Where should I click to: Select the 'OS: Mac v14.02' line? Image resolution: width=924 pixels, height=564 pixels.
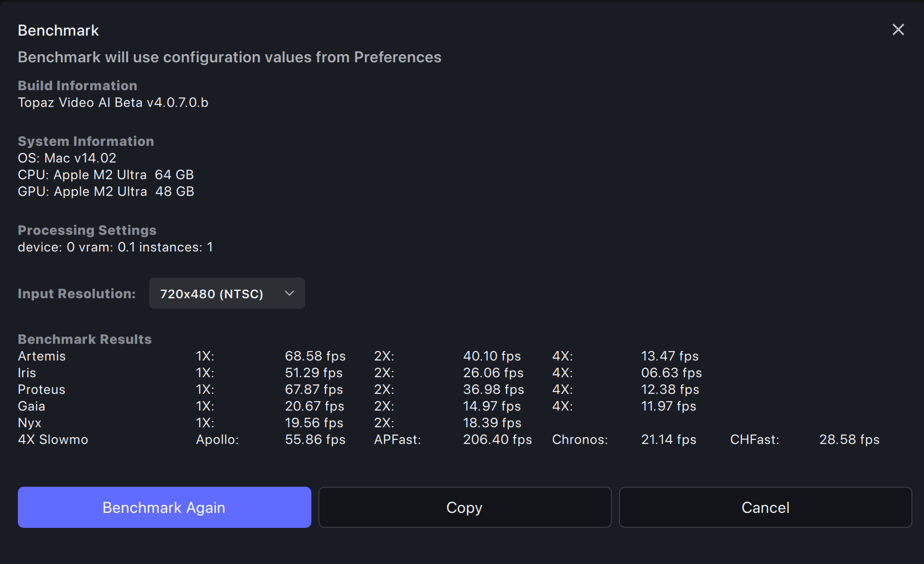tap(67, 158)
